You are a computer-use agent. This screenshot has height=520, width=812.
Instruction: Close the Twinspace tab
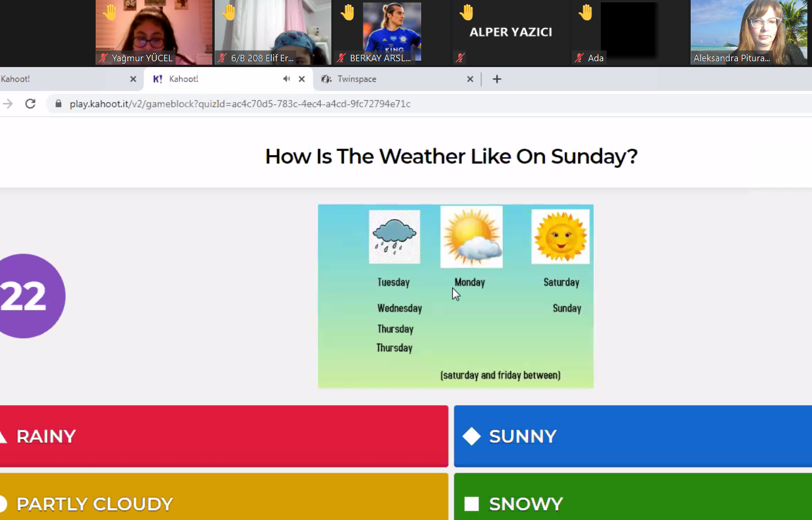tap(470, 79)
